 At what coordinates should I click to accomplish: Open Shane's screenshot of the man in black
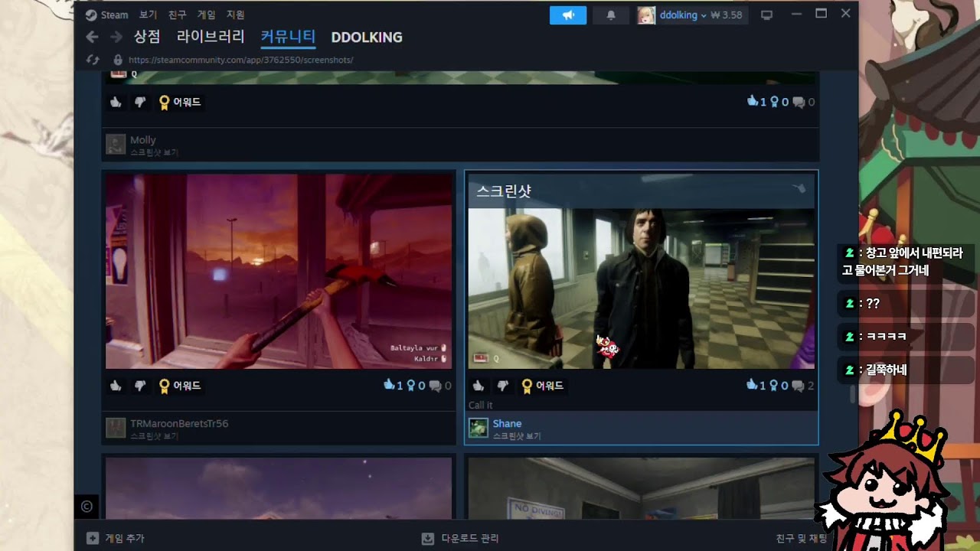(x=642, y=289)
